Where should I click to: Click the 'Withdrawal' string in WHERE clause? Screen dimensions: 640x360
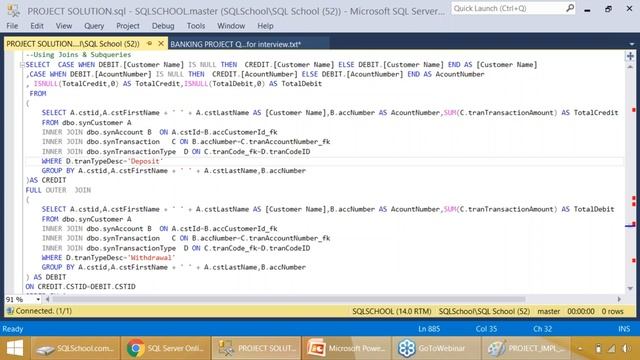[151, 258]
